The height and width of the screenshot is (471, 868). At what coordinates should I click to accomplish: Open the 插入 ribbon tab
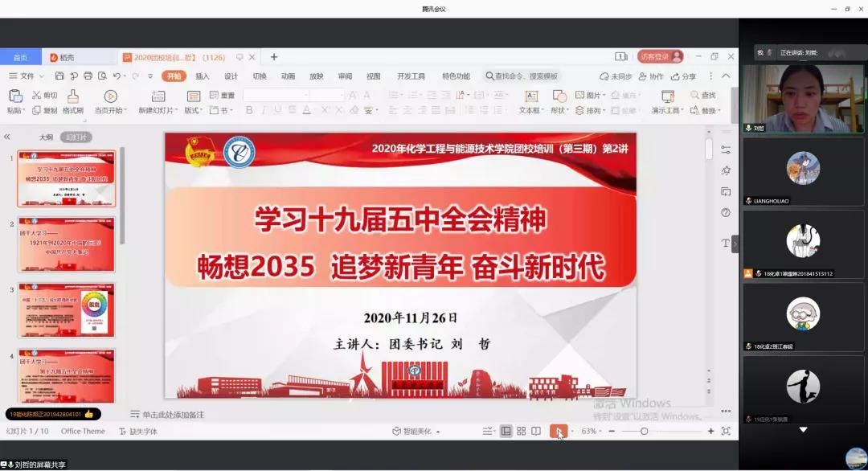(x=203, y=76)
